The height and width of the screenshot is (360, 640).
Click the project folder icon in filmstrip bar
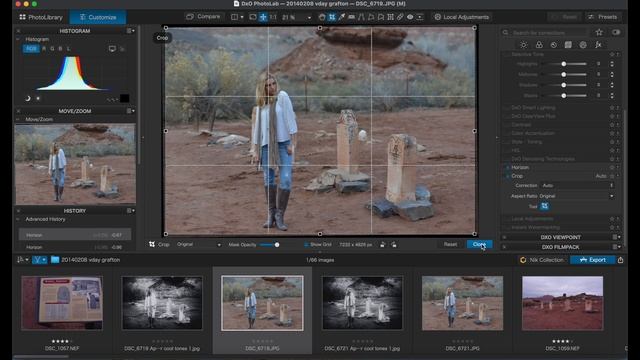(55, 260)
